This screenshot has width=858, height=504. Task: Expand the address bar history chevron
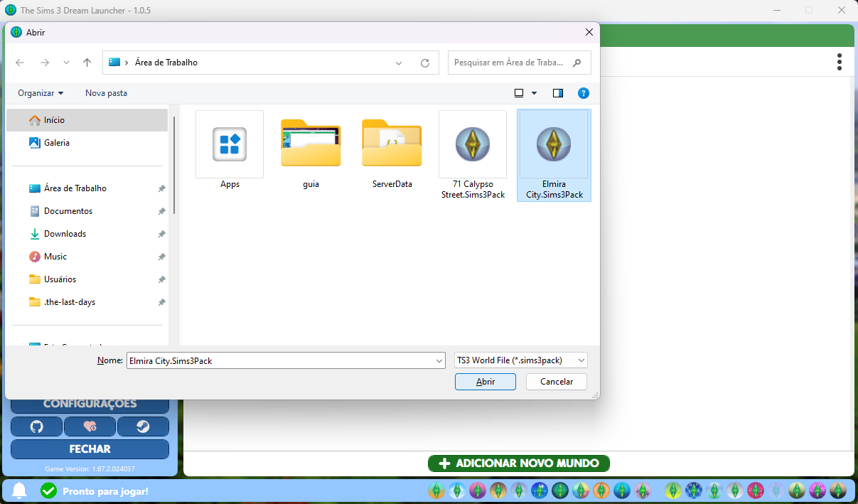(x=399, y=63)
